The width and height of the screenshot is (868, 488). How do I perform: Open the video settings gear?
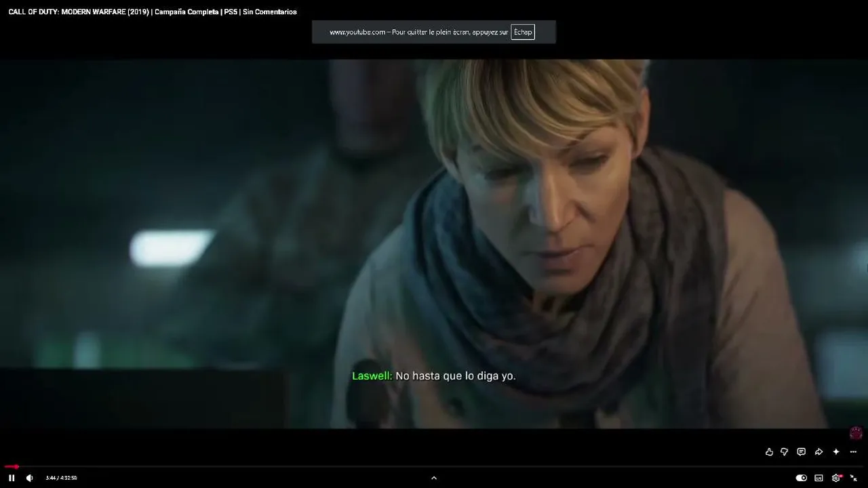(x=836, y=478)
